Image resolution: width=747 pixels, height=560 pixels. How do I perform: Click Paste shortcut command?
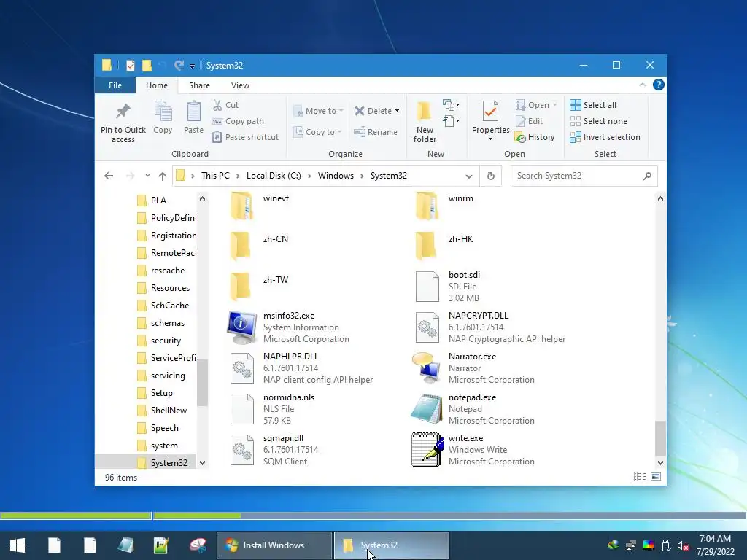(245, 137)
